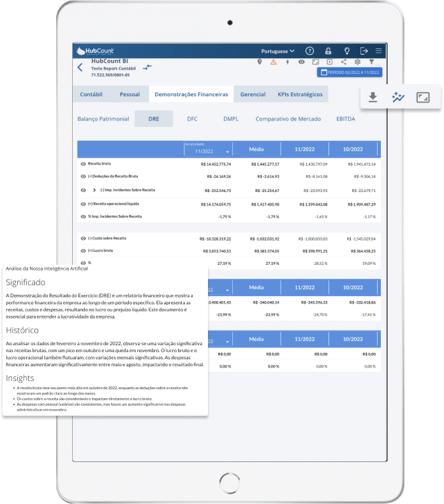Open the DFC subtab
The height and width of the screenshot is (504, 444).
click(x=192, y=119)
